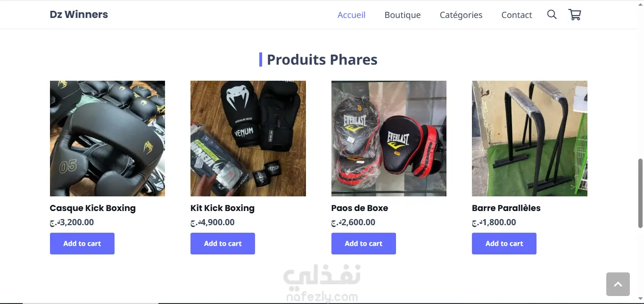Screen dimensions: 644x304
Task: Click the Barre Parallèles product title
Action: pyautogui.click(x=506, y=208)
